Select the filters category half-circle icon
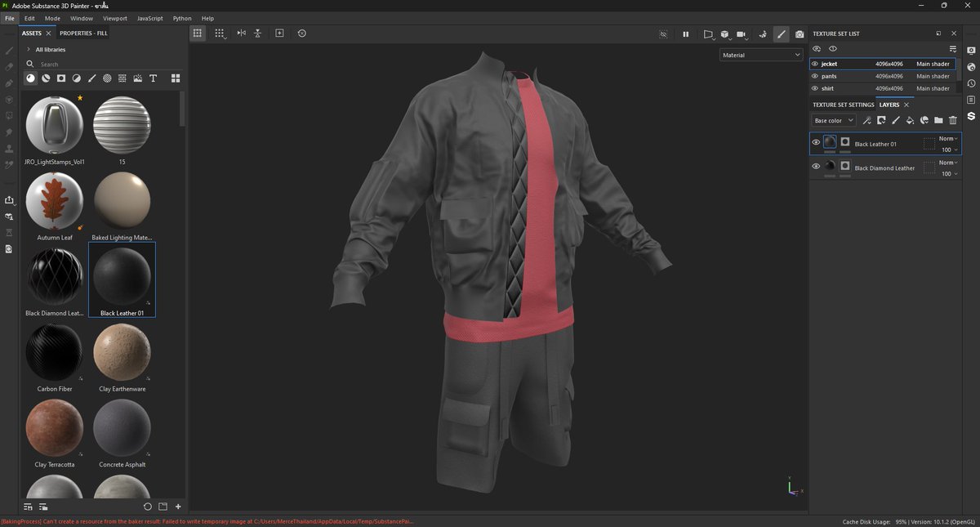This screenshot has width=980, height=527. [x=76, y=78]
